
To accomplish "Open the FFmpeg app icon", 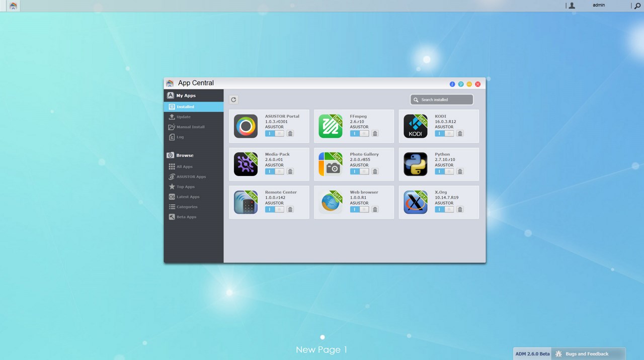I will click(331, 126).
